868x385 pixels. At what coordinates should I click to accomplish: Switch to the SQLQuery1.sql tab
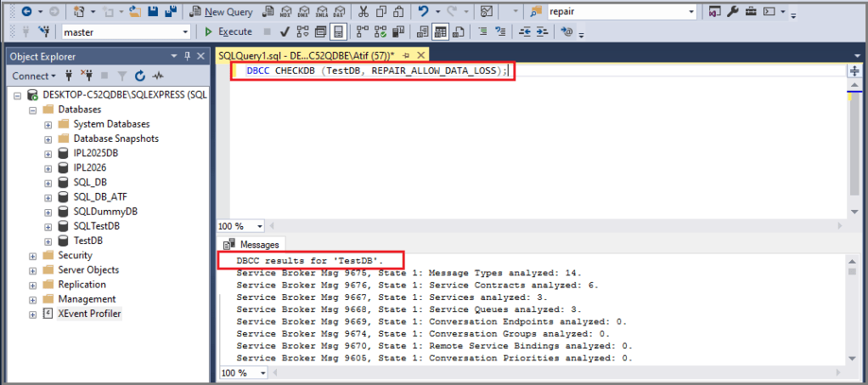tap(306, 55)
